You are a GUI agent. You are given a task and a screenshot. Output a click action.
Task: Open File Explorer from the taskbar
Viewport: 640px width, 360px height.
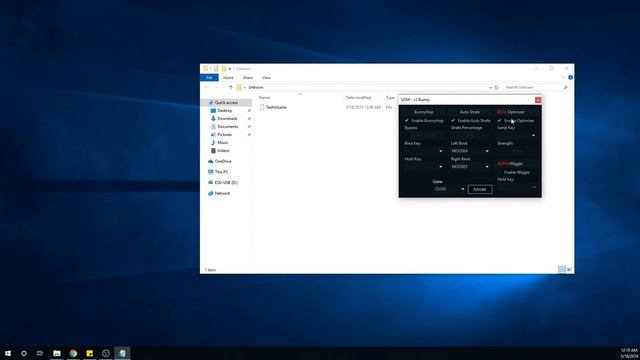tap(57, 353)
